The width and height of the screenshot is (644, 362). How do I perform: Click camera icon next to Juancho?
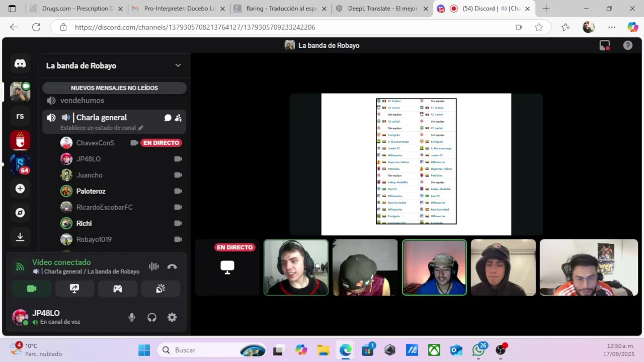178,175
